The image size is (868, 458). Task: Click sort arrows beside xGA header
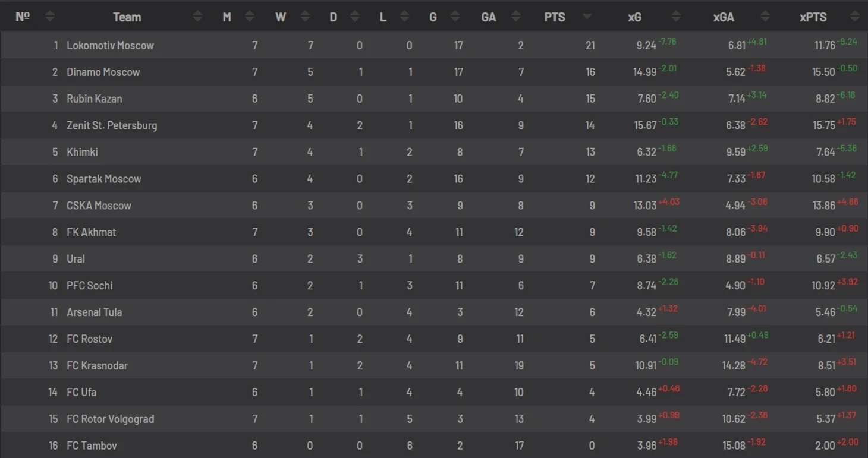tap(765, 17)
